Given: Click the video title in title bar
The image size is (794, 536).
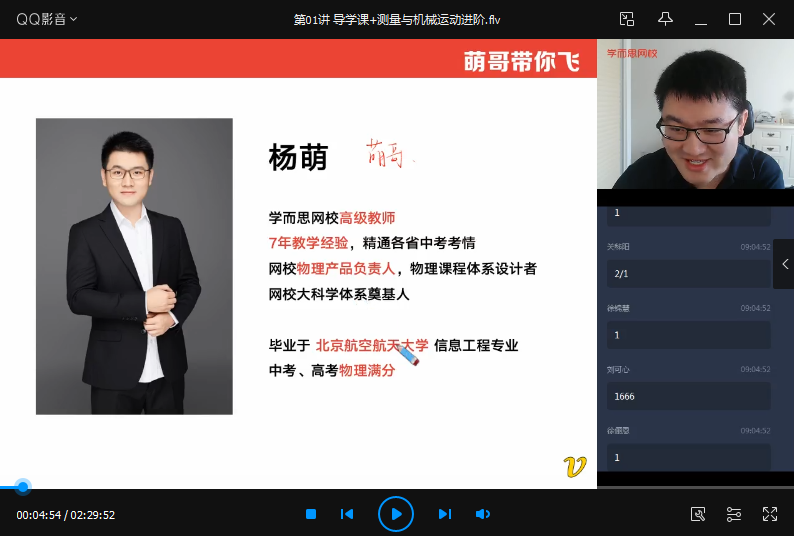Looking at the screenshot, I should tap(396, 19).
